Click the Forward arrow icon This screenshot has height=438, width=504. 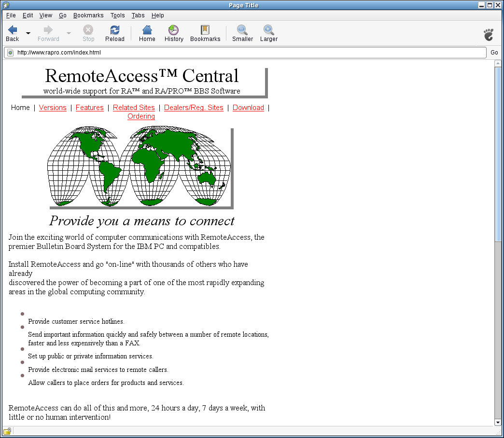tap(48, 30)
